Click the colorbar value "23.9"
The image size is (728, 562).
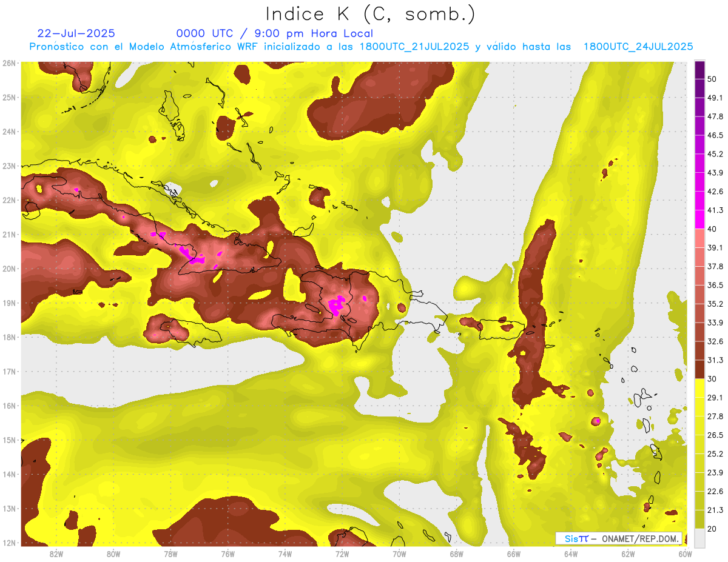point(715,472)
